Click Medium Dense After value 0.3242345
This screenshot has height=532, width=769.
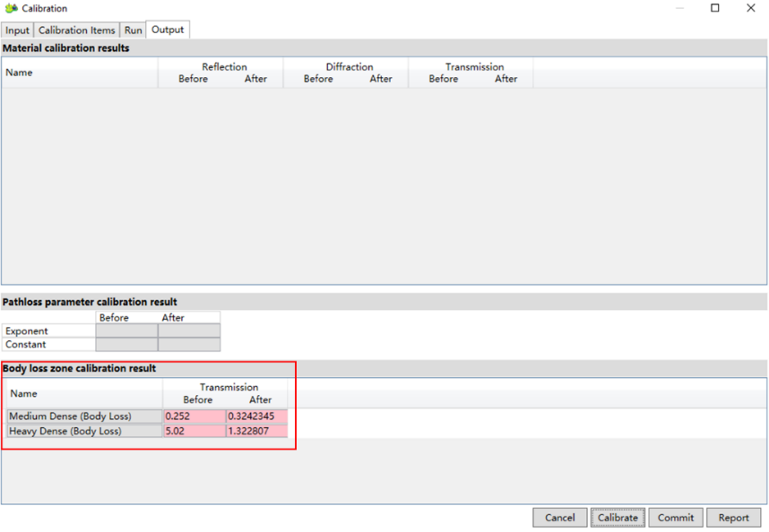[x=256, y=416]
